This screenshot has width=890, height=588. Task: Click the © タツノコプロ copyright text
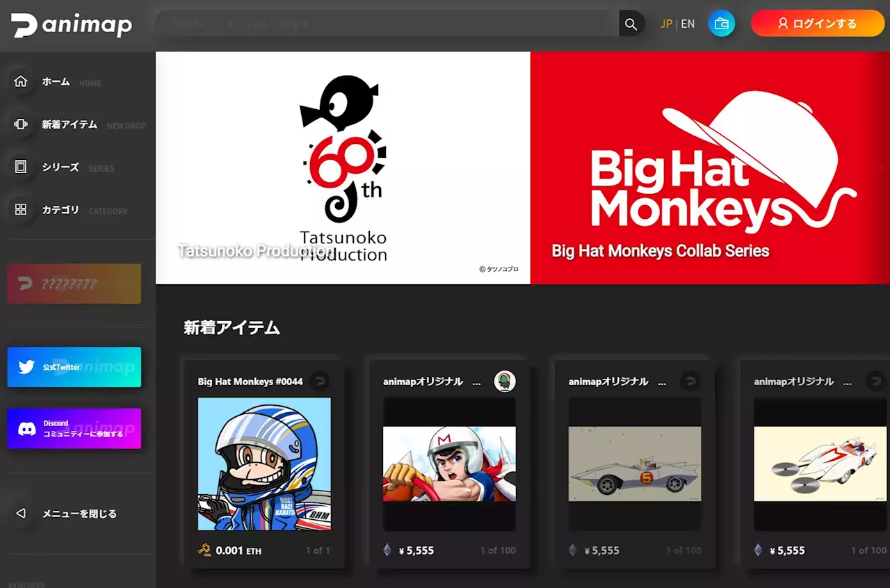[x=499, y=269]
